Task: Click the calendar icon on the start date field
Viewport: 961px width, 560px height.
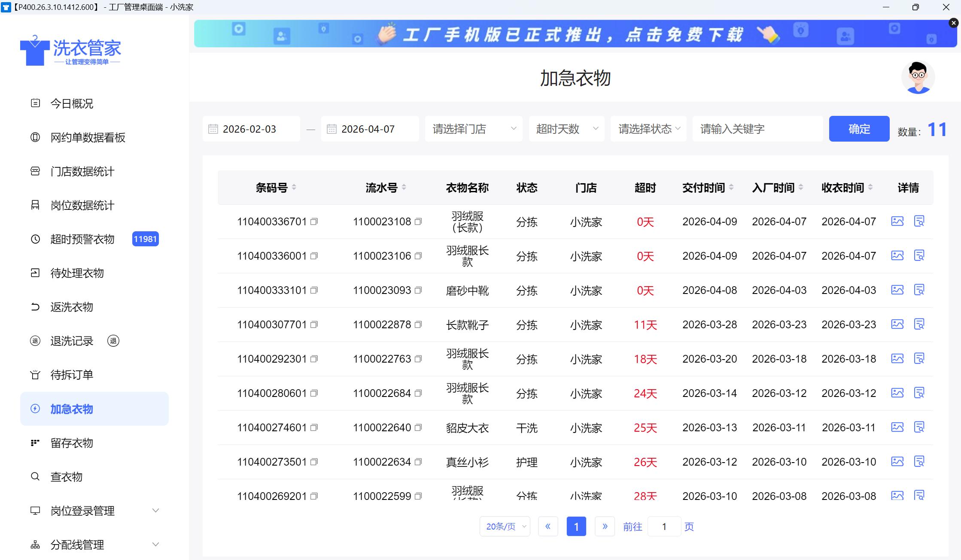Action: click(x=214, y=129)
